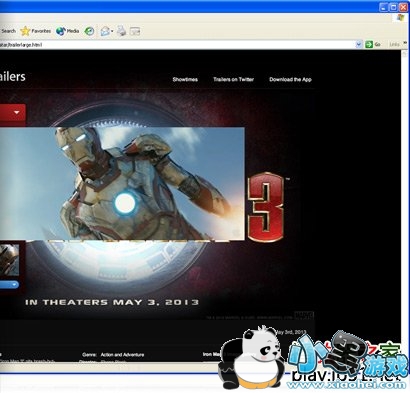Click the Edit page toolbar icon

tap(135, 31)
